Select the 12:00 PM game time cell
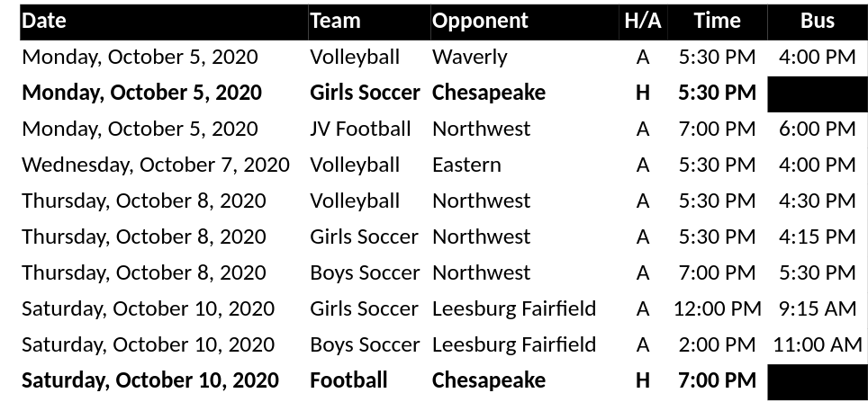 [717, 308]
